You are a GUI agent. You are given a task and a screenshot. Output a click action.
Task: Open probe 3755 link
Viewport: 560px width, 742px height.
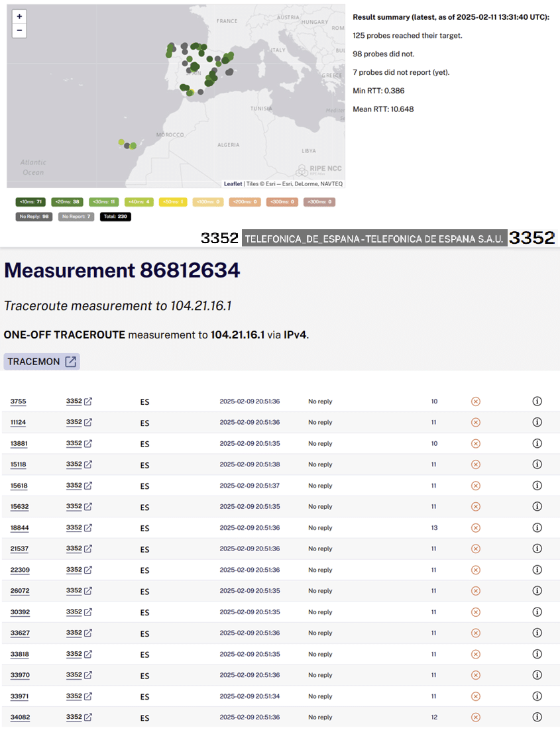(18, 401)
